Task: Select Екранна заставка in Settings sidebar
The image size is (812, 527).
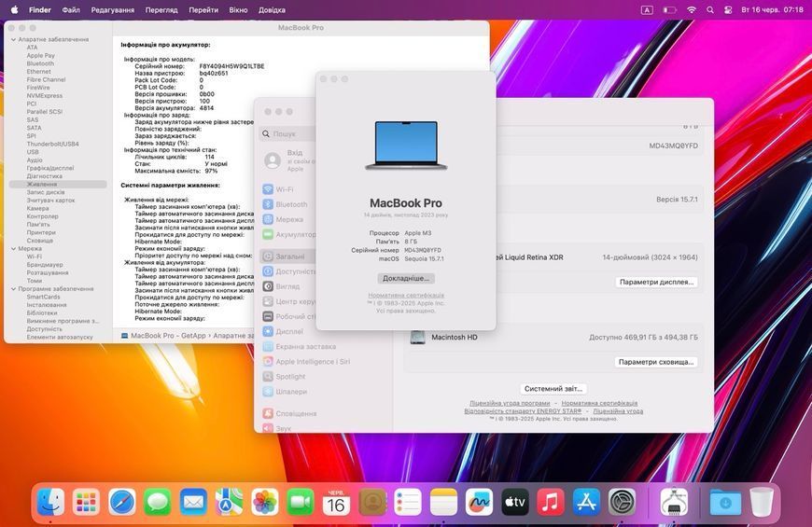Action: [305, 346]
